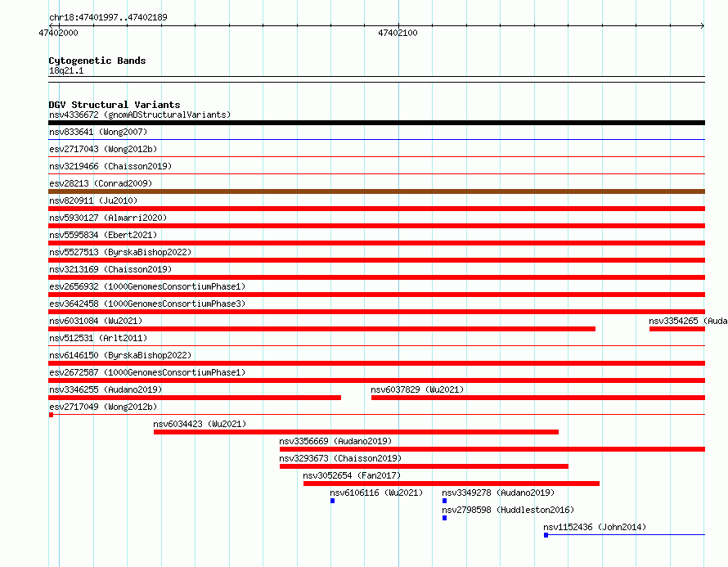Select the short red nsv3354265 bar
This screenshot has width=728, height=567.
(x=677, y=329)
